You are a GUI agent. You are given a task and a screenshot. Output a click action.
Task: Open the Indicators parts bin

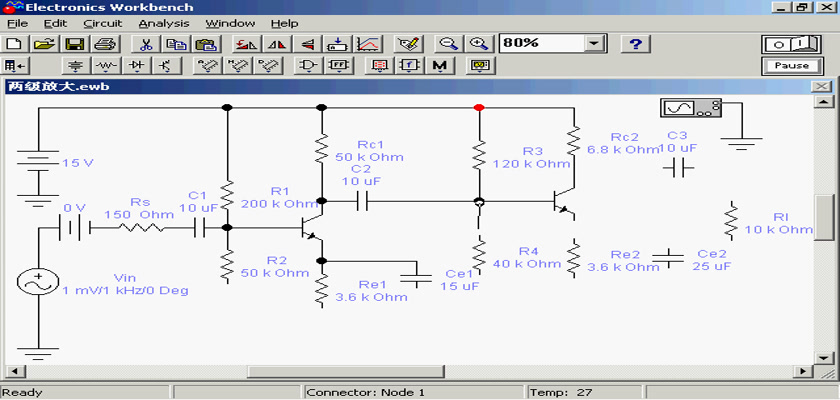(x=379, y=66)
